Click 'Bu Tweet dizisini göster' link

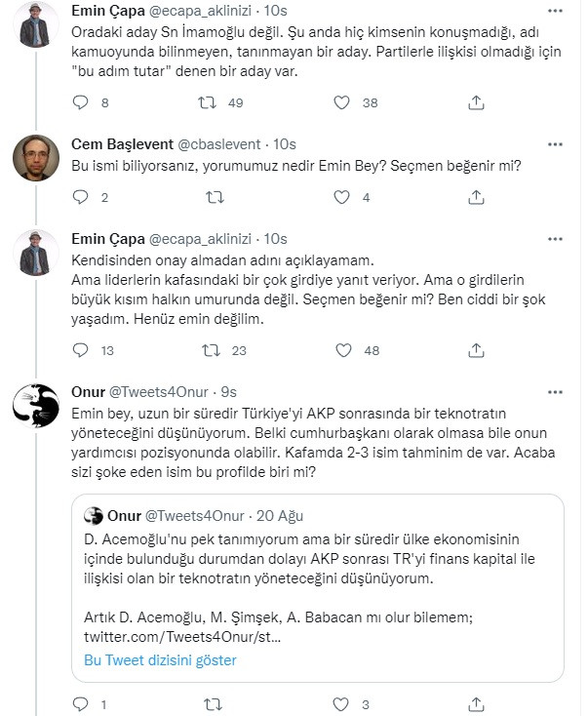(x=160, y=659)
